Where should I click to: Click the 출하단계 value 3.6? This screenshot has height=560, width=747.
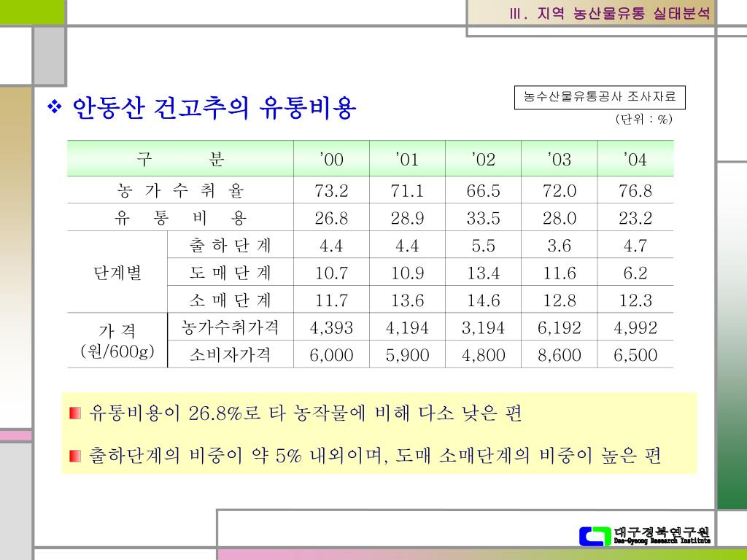(x=560, y=245)
